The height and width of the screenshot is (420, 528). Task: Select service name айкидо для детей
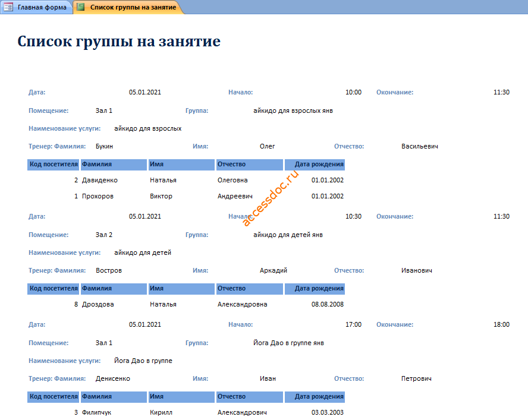(143, 252)
